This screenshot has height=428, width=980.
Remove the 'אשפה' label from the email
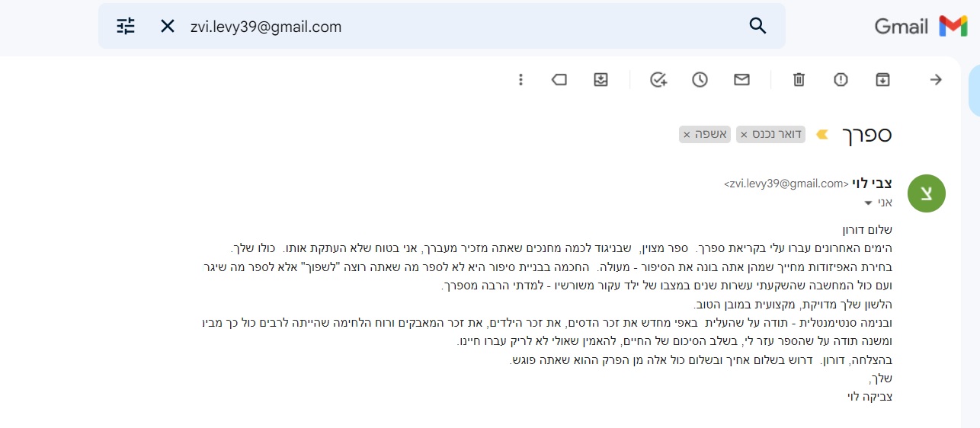687,135
